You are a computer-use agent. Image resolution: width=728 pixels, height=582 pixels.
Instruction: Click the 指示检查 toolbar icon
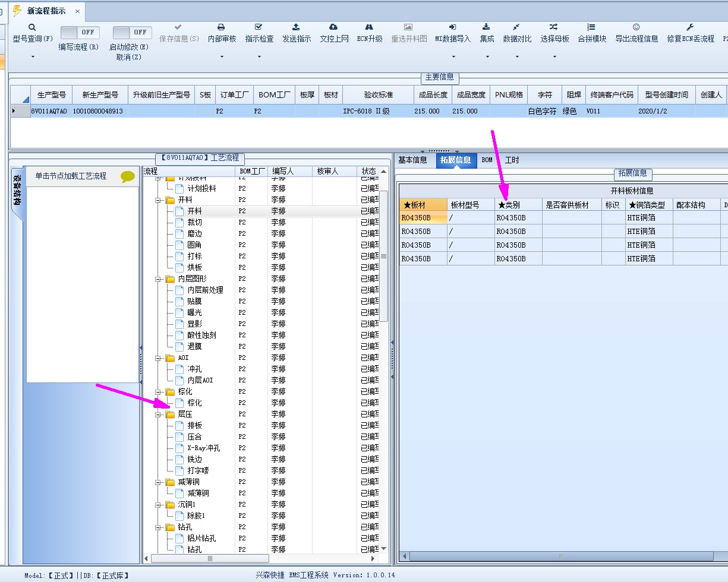pos(259,27)
